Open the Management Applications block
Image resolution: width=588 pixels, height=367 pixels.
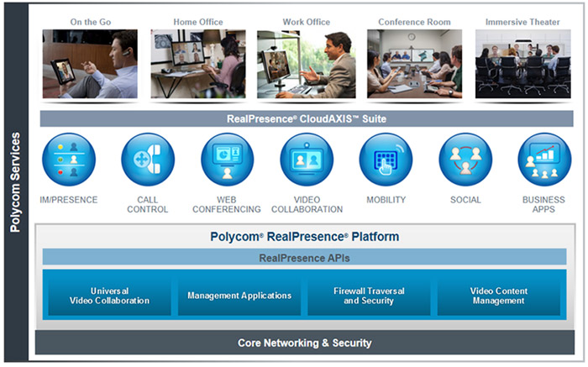pos(239,296)
